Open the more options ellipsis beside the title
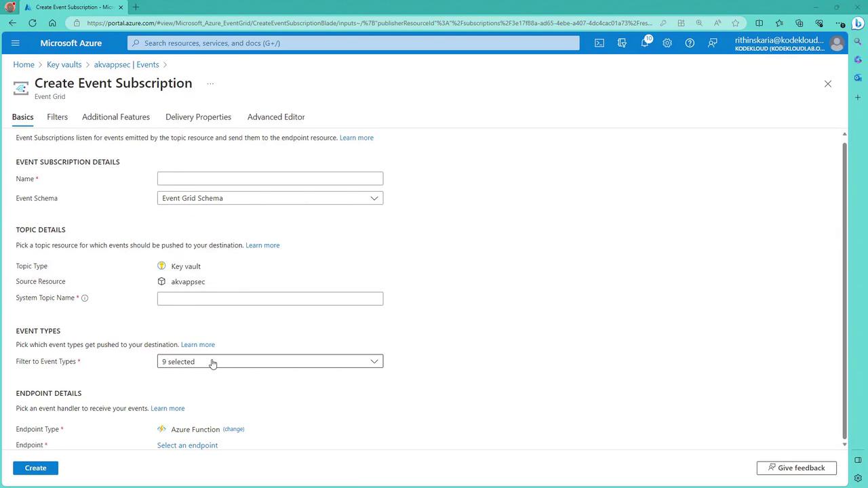Screen dimensions: 868x488 (x=210, y=84)
